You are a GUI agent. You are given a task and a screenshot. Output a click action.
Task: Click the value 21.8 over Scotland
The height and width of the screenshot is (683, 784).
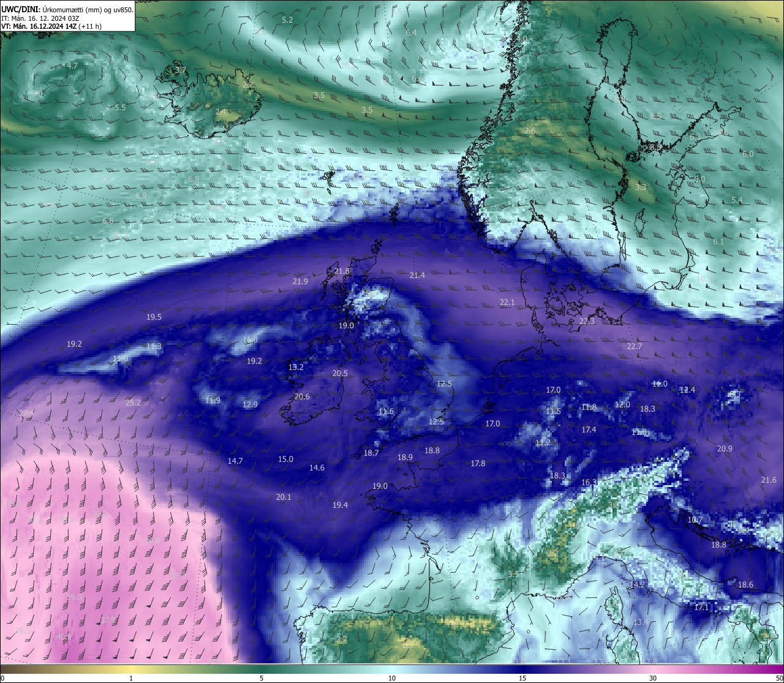coord(342,271)
